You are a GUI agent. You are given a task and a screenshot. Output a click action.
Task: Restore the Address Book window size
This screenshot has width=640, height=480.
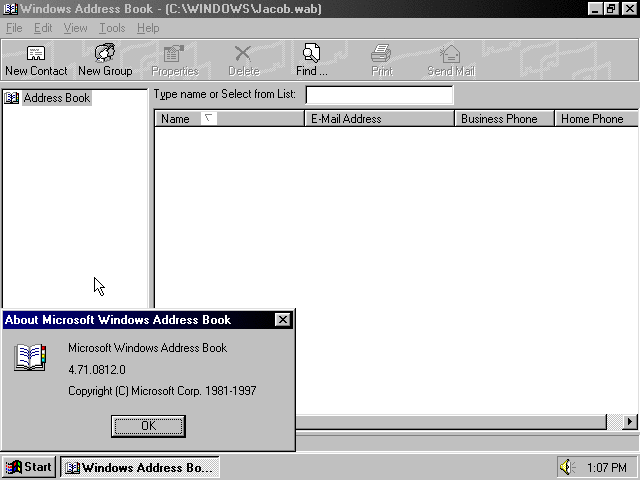[x=612, y=9]
